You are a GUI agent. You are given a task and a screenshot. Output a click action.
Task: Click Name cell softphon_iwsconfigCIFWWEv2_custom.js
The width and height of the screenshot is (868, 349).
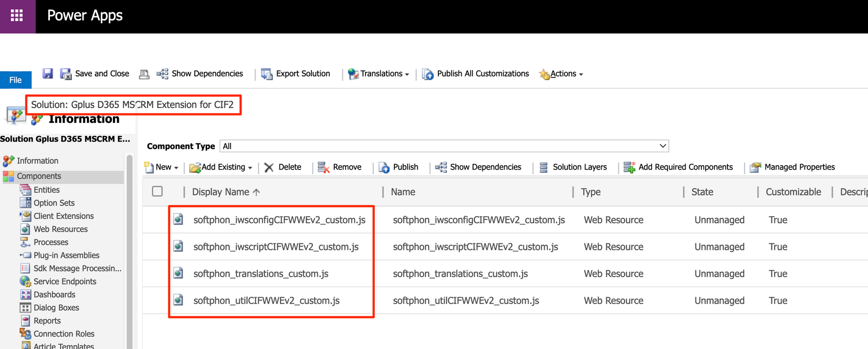tap(479, 220)
